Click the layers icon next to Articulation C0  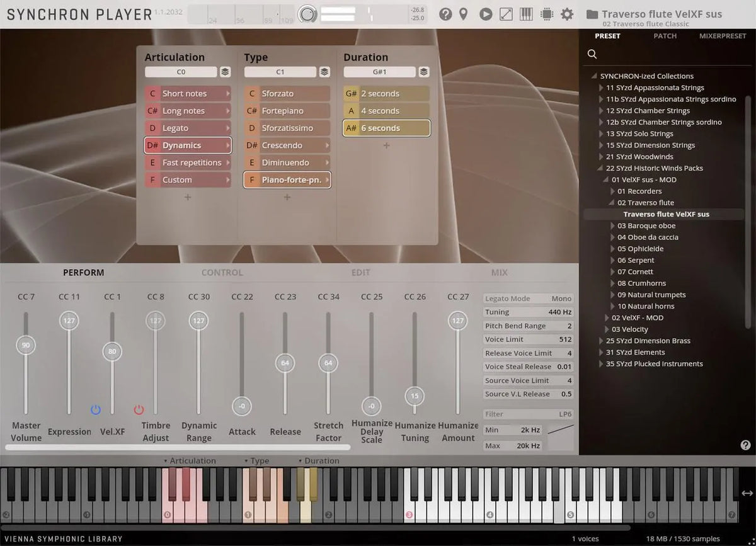[225, 72]
